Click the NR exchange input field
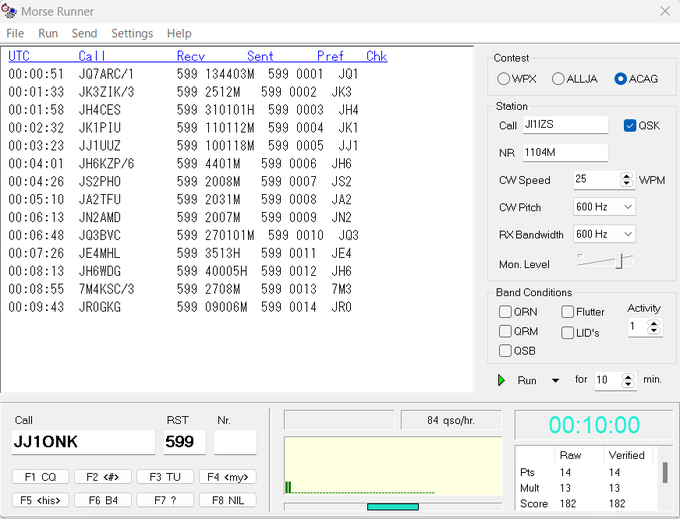 point(566,153)
